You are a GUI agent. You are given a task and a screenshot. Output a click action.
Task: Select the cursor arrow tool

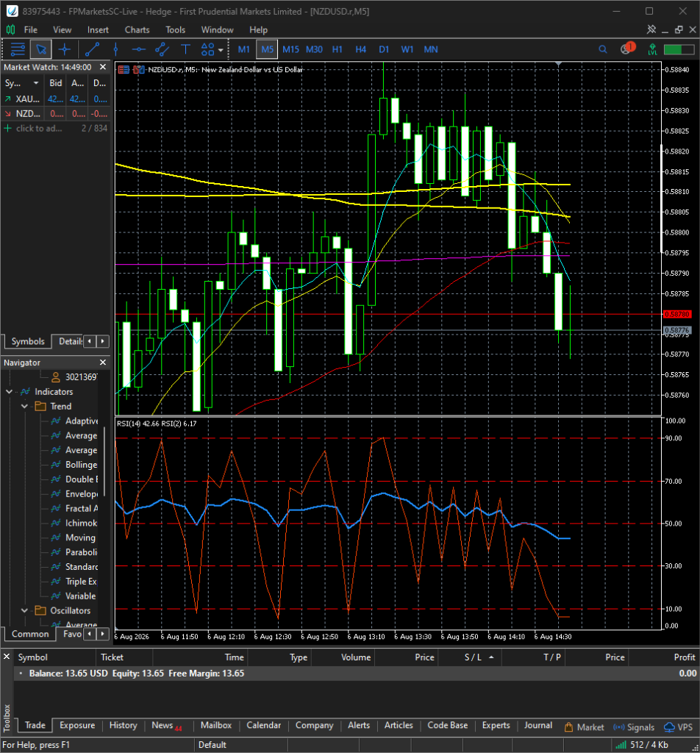point(41,49)
